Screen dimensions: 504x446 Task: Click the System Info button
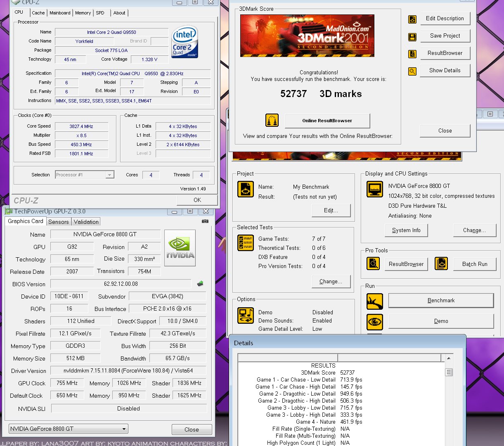point(406,230)
